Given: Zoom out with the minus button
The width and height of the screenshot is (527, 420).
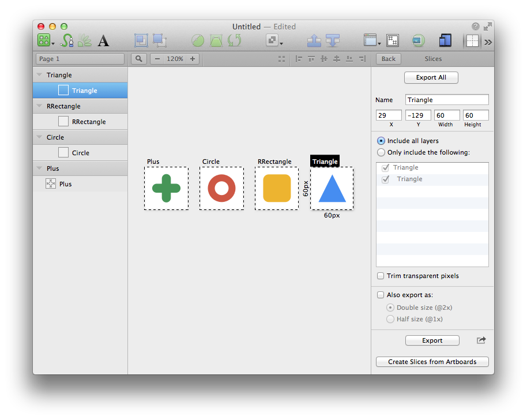Looking at the screenshot, I should click(157, 59).
